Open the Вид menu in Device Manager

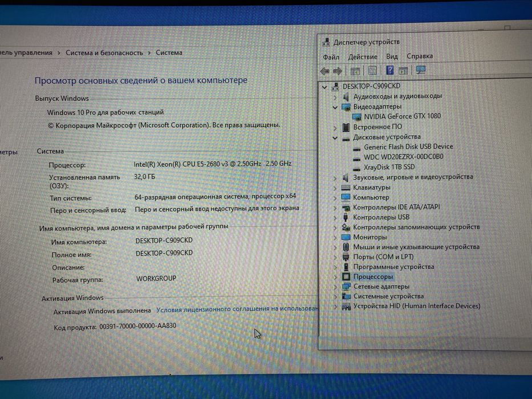coord(392,56)
